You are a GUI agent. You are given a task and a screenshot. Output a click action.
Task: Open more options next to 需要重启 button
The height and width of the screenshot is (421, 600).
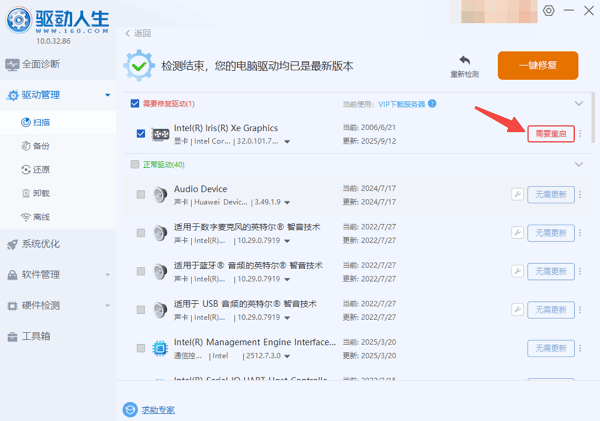coord(580,135)
